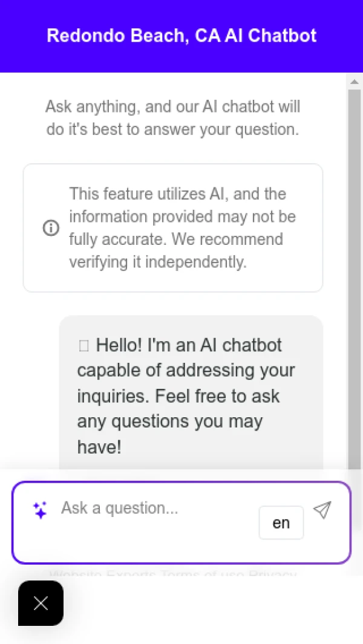Open the faded 'Website Experts' footer link
Viewport: 363px width, 644px height.
click(x=103, y=573)
